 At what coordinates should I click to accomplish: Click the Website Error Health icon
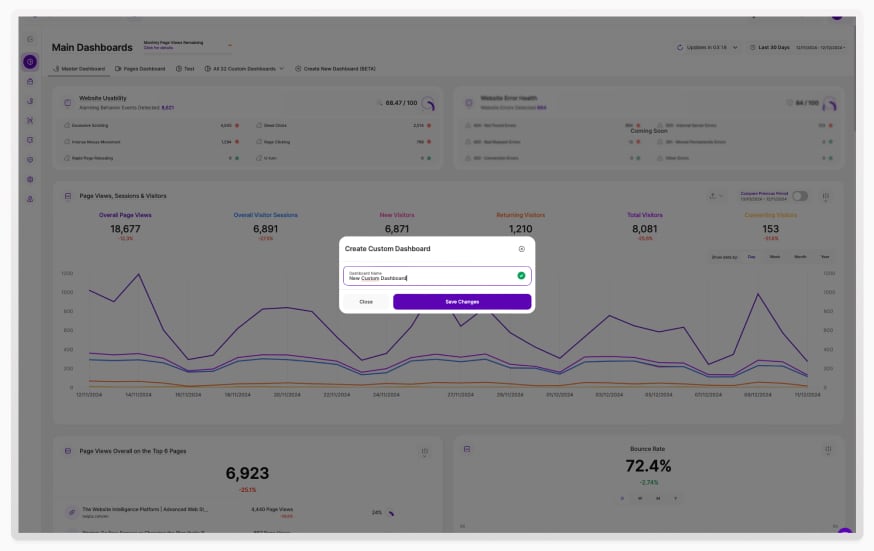[x=468, y=102]
